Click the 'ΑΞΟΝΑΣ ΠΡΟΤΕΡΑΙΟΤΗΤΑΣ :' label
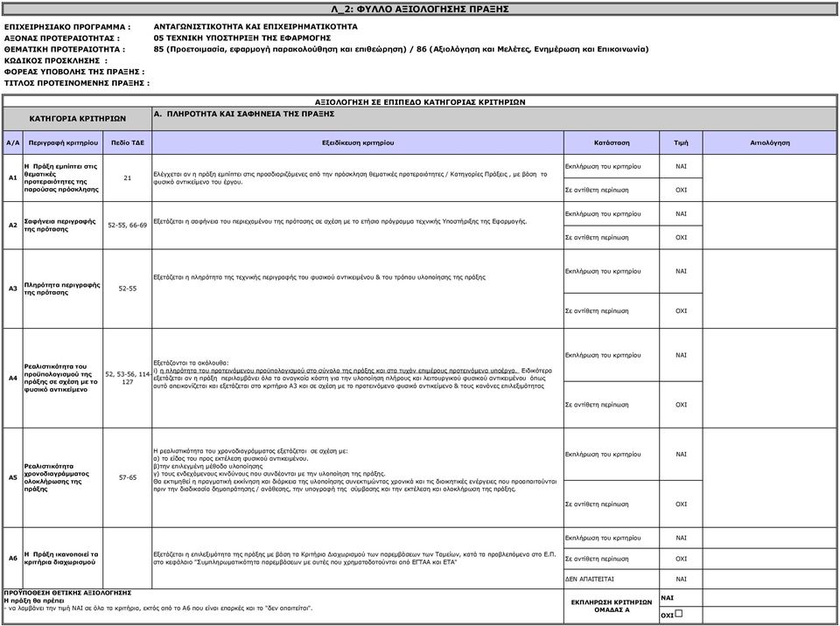 pos(62,38)
